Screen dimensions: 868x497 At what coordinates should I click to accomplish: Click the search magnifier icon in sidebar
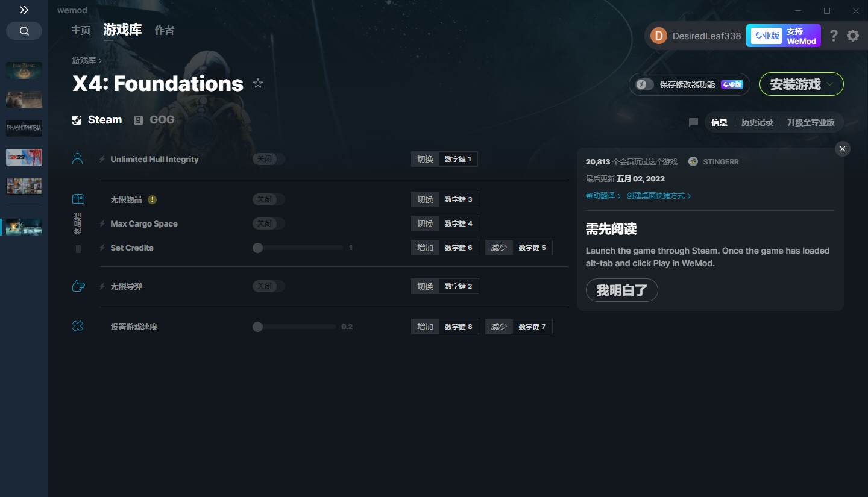(24, 31)
